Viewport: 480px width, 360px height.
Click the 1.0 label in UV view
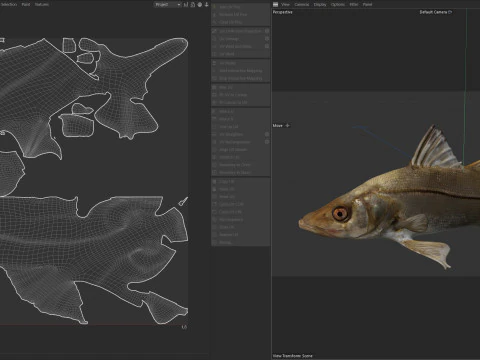tap(184, 327)
